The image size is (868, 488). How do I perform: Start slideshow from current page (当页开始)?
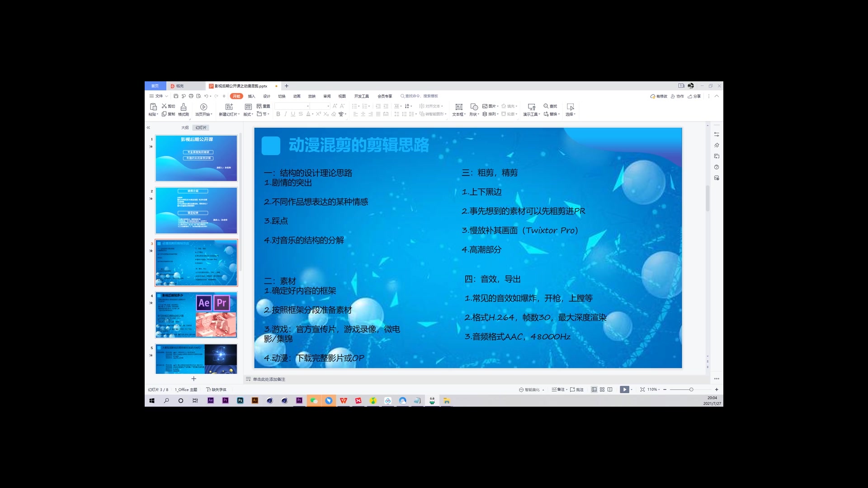pyautogui.click(x=203, y=109)
